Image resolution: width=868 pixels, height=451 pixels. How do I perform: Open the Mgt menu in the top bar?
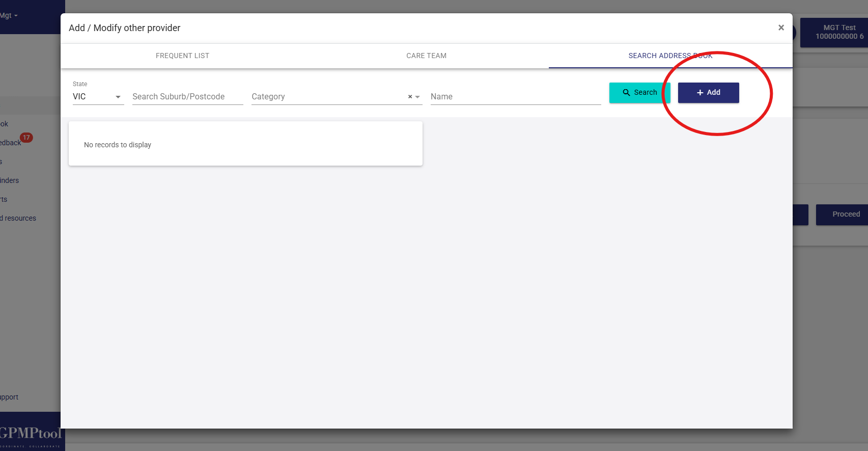9,16
